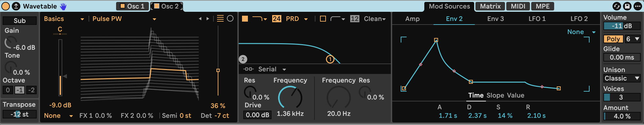
Task: Open Filter 1 lowpass type dropdown
Action: pos(259,19)
